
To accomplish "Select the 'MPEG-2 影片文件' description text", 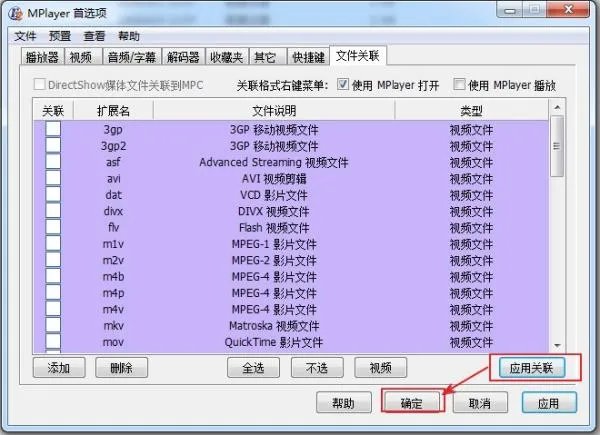I will point(274,261).
